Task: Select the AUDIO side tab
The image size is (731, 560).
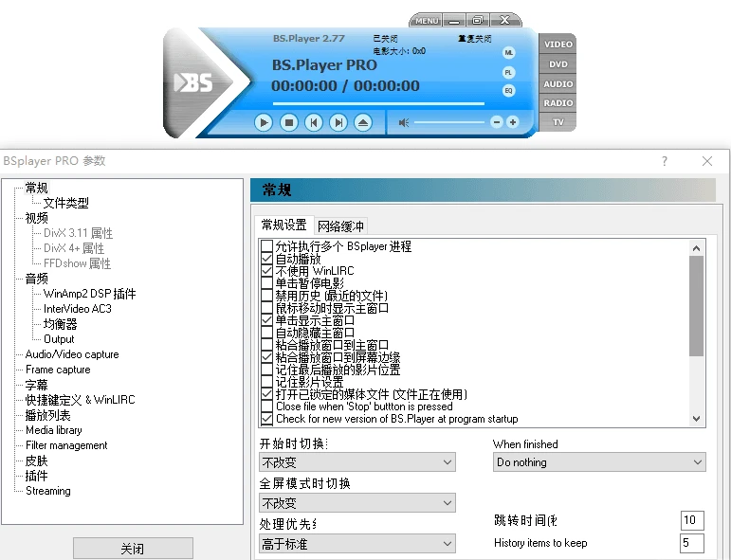Action: click(x=558, y=84)
